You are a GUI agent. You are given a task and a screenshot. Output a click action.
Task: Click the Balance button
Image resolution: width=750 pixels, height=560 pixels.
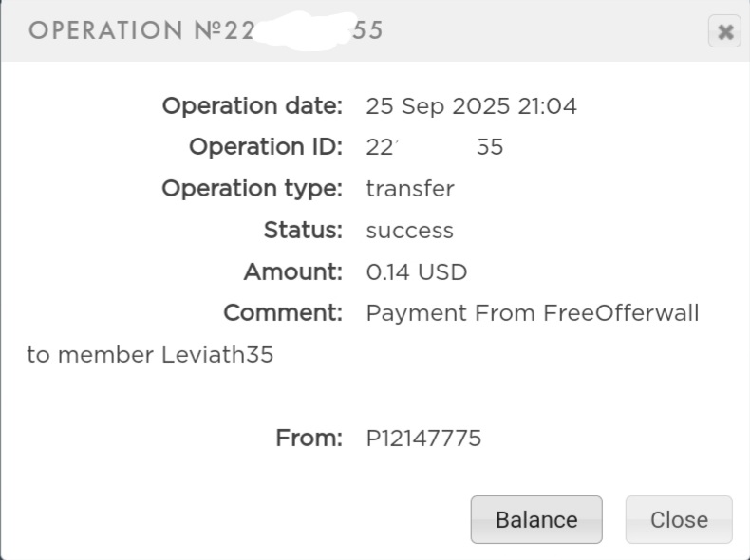click(x=535, y=519)
